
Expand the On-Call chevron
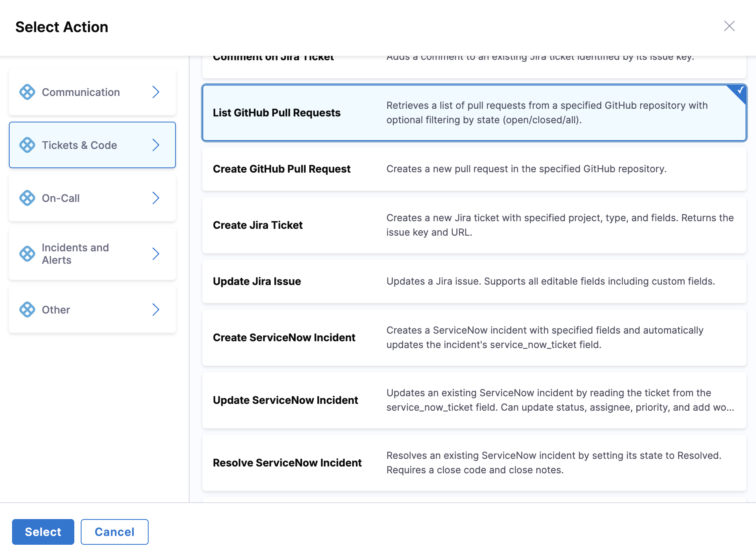[156, 198]
